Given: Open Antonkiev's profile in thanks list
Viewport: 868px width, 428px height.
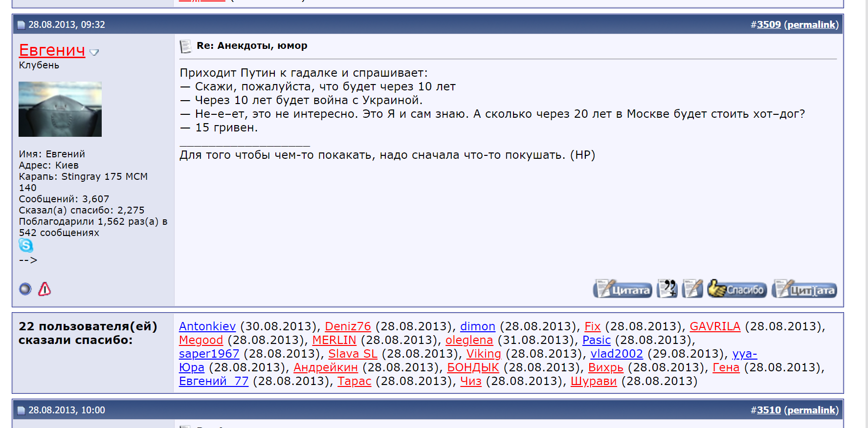Looking at the screenshot, I should pyautogui.click(x=207, y=326).
